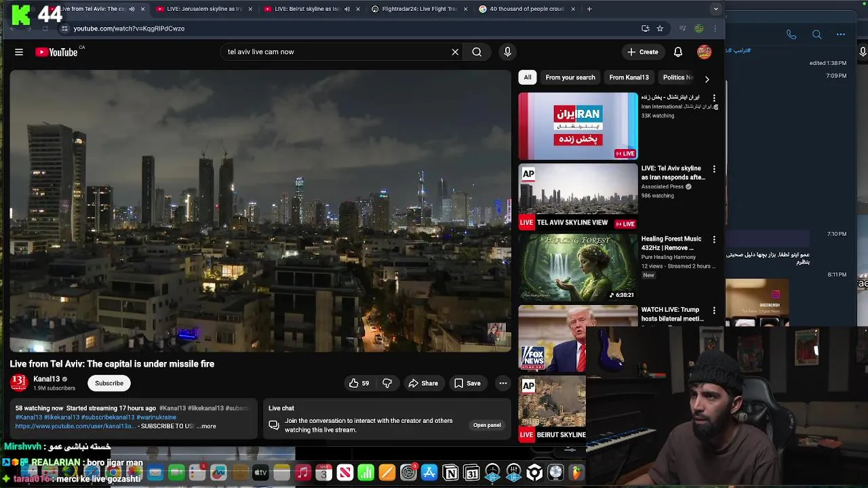Screen dimensions: 868x488
Task: Close the Flightradar24 tab
Action: [465, 9]
